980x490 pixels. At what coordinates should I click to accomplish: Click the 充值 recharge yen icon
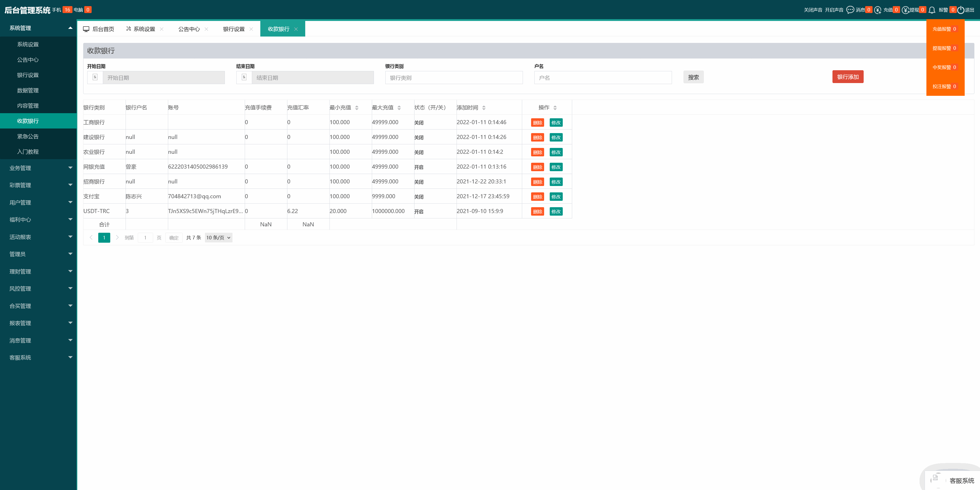click(878, 10)
